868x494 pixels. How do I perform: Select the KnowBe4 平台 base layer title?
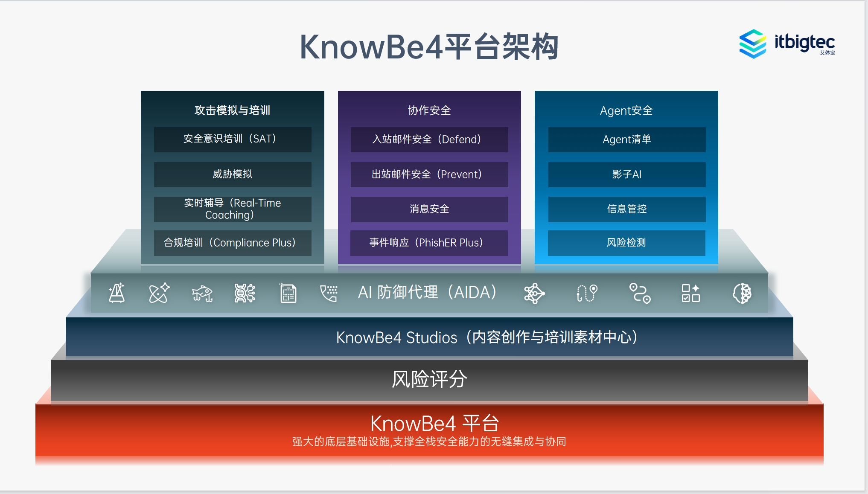[434, 424]
